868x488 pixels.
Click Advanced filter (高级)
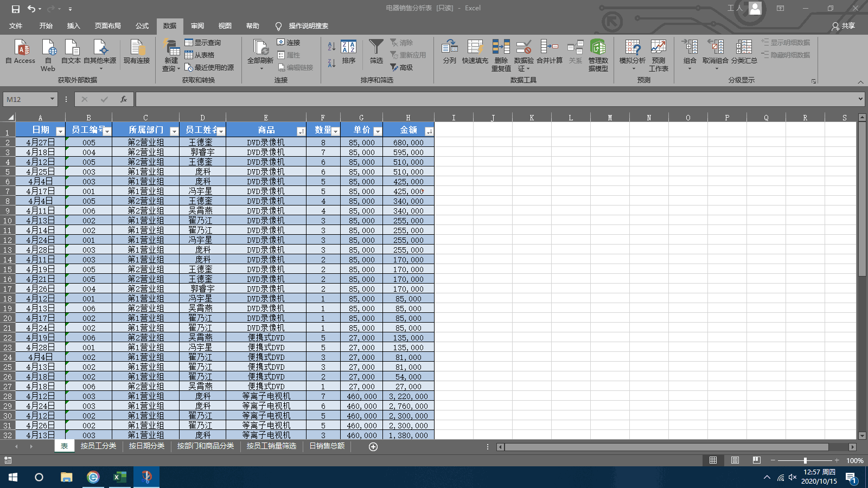[401, 67]
